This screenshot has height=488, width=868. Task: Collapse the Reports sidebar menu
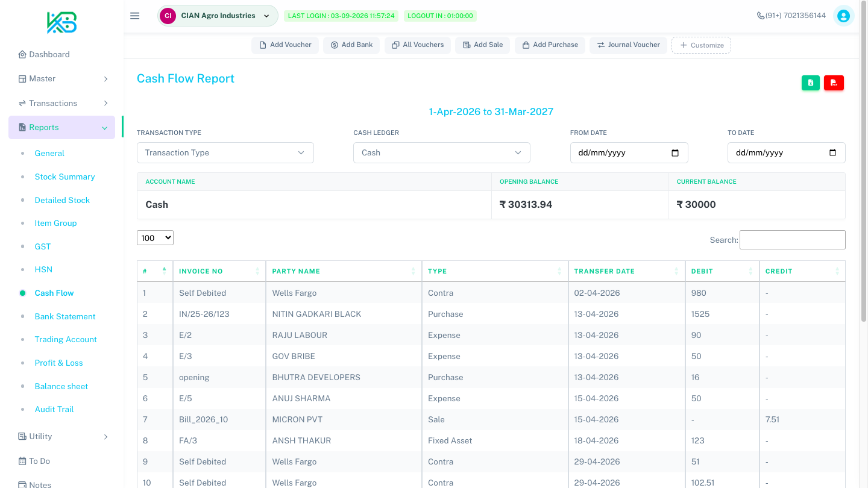[62, 128]
